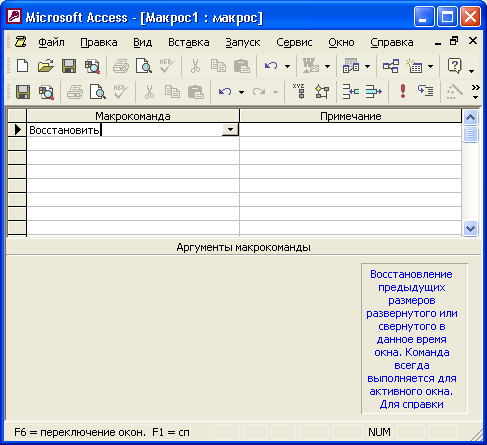Click the New document icon
This screenshot has width=487, height=445.
[22, 66]
